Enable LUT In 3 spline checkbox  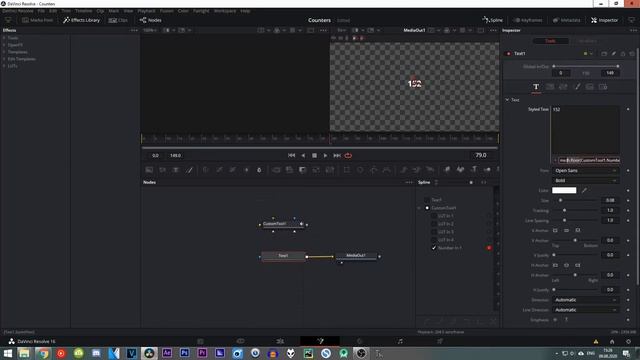(x=433, y=232)
